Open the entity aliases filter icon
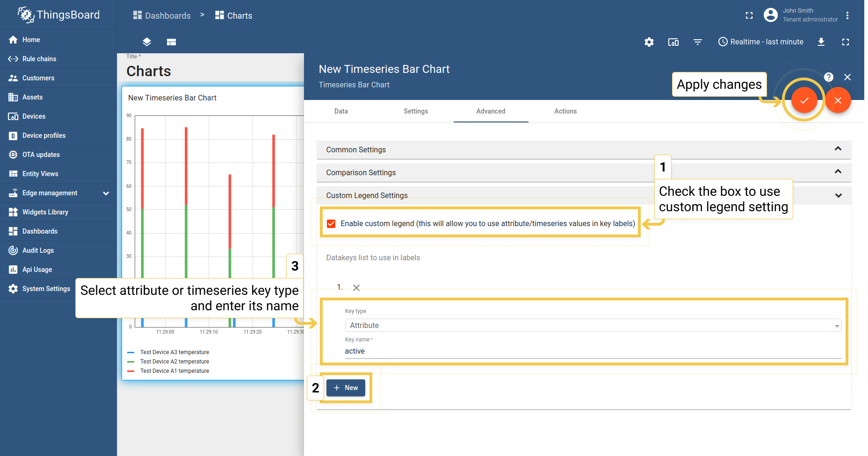Screen dimensions: 868x456 698,42
